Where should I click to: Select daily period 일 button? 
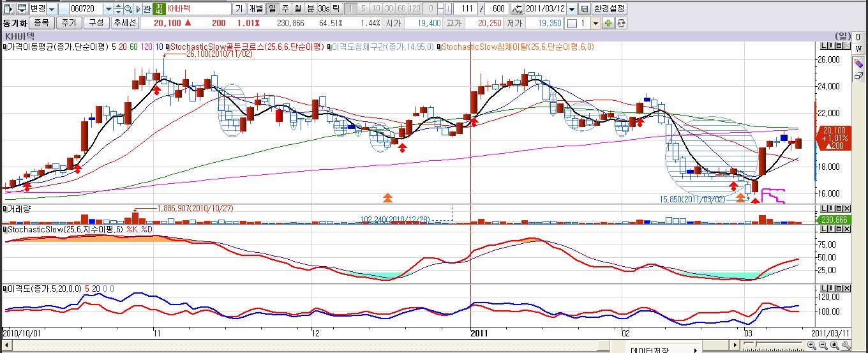click(x=272, y=9)
